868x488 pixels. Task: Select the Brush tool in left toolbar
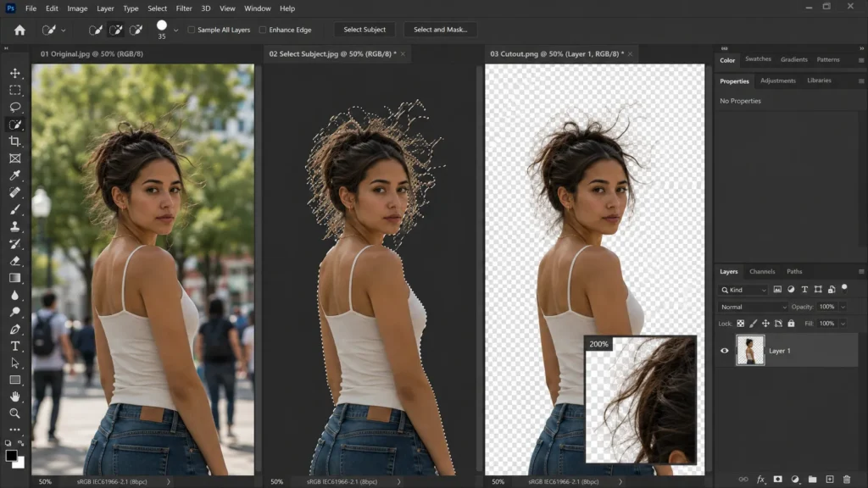coord(15,209)
